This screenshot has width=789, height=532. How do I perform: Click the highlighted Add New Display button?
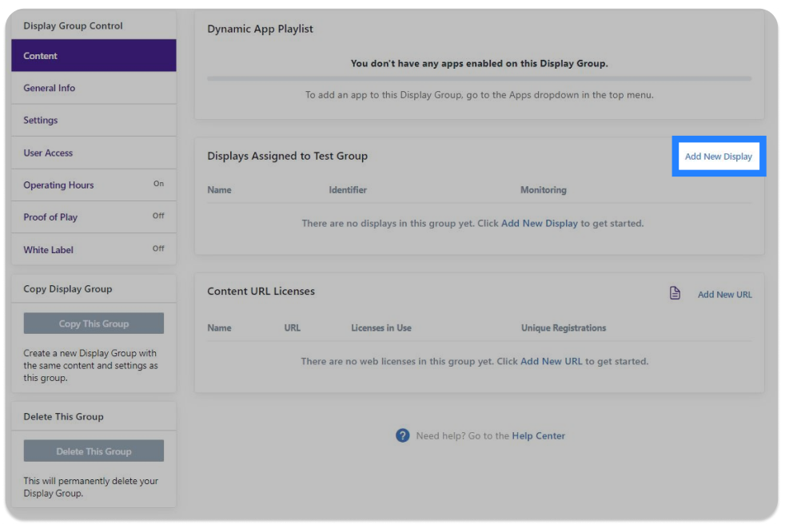[x=719, y=157]
